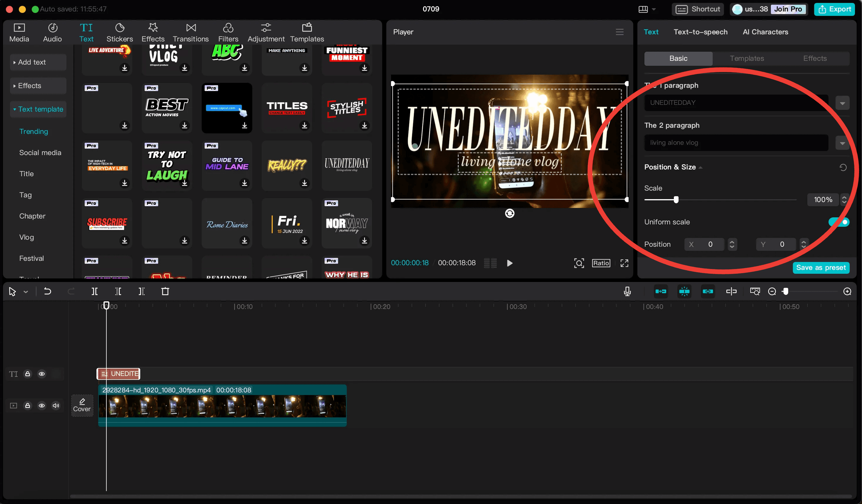
Task: Open the Templates panel in top toolbar
Action: pos(307,33)
